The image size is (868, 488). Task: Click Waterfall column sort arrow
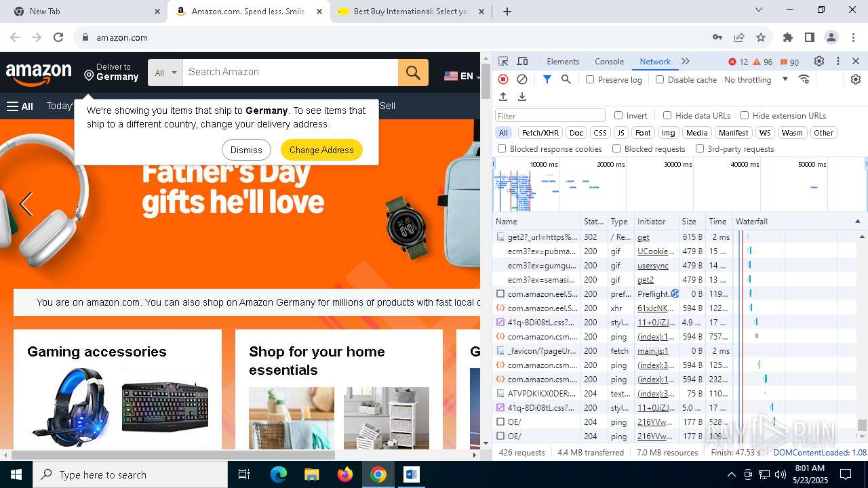(857, 222)
